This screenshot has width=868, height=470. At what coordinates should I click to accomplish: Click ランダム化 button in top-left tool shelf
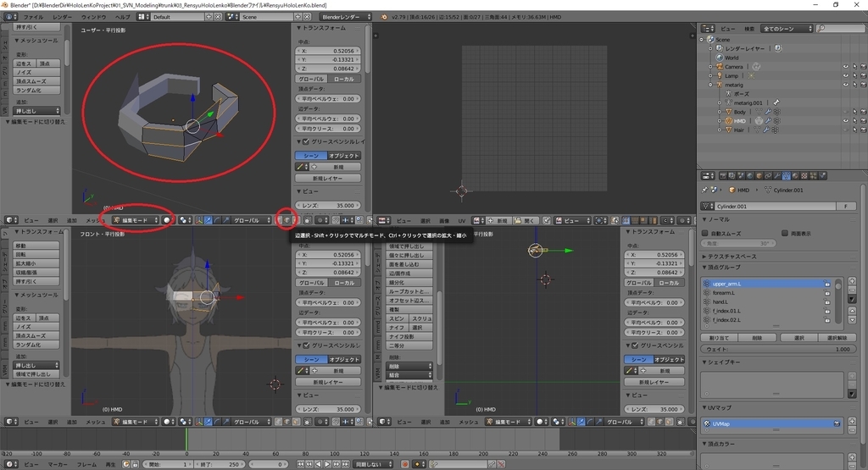36,90
